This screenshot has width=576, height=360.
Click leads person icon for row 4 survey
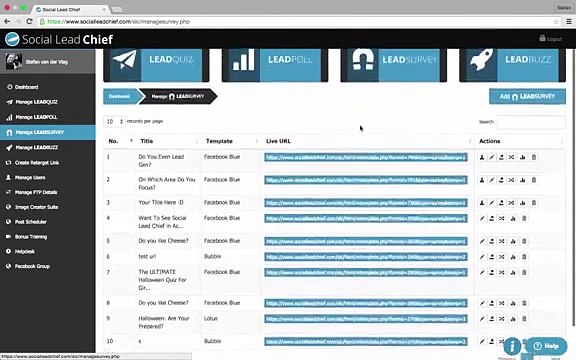point(492,219)
